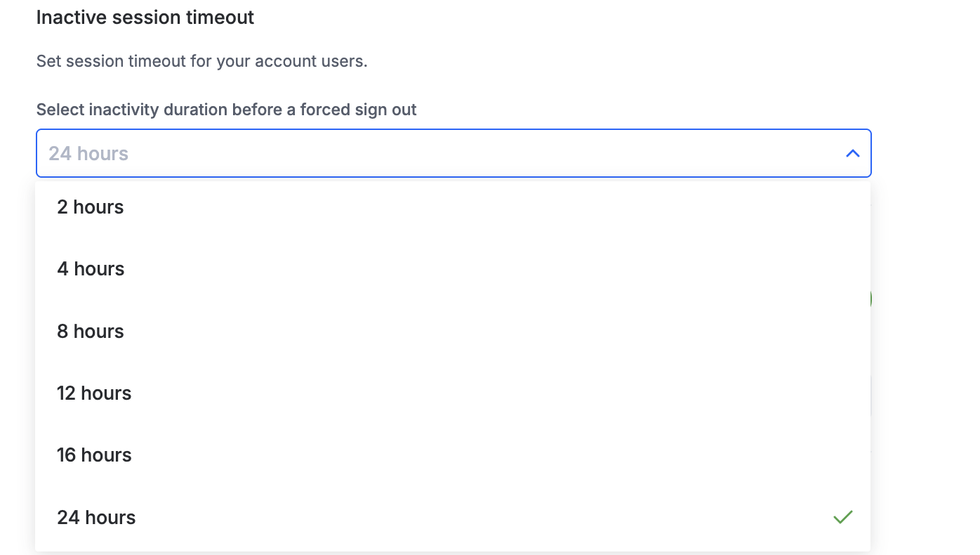Viewport: 980px width, 555px height.
Task: Click the greyed 24 hours selected value
Action: [88, 154]
